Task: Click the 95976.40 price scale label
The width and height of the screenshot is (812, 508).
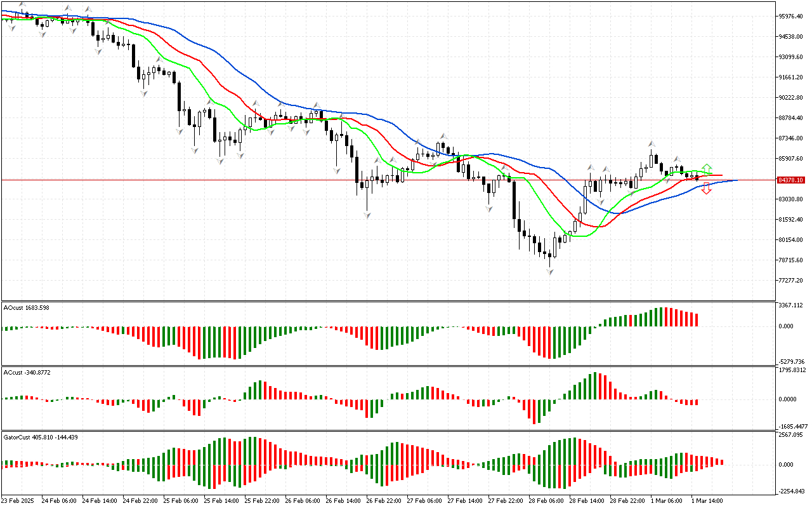Action: [790, 17]
